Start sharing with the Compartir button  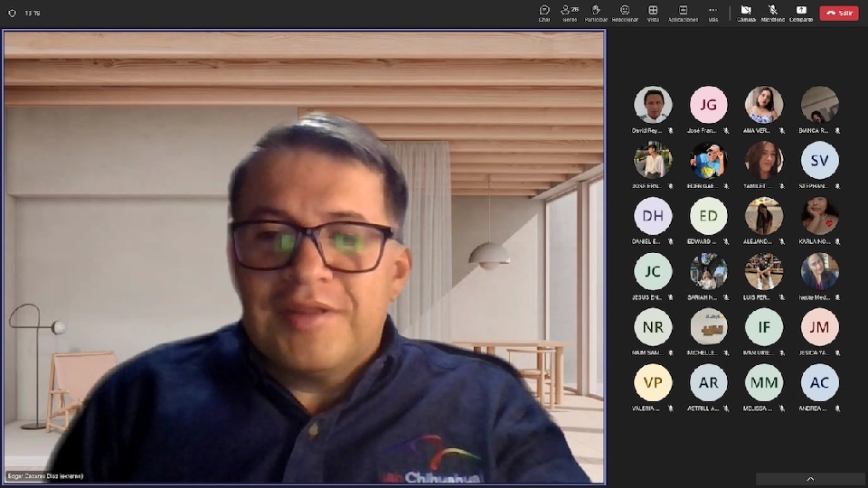tap(801, 13)
